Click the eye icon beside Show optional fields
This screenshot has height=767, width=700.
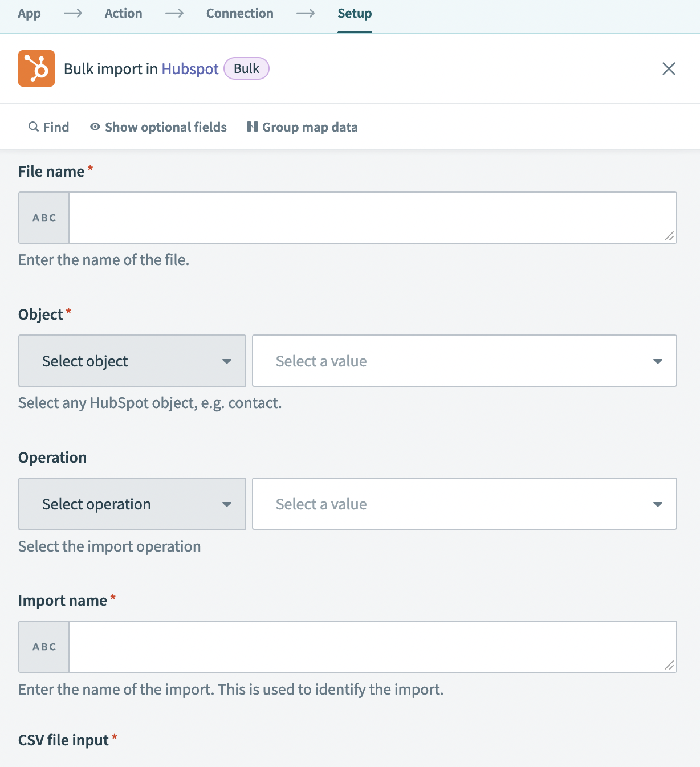(x=94, y=127)
